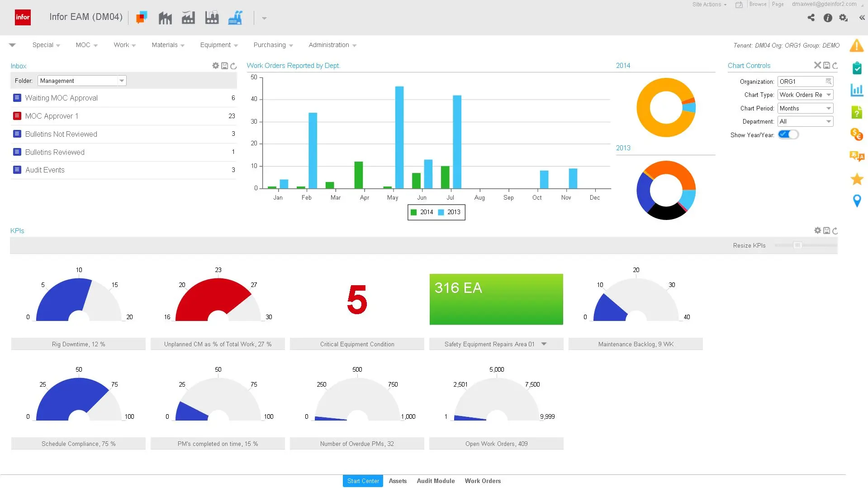Switch to the Assets tab at bottom
The height and width of the screenshot is (488, 868).
[397, 481]
